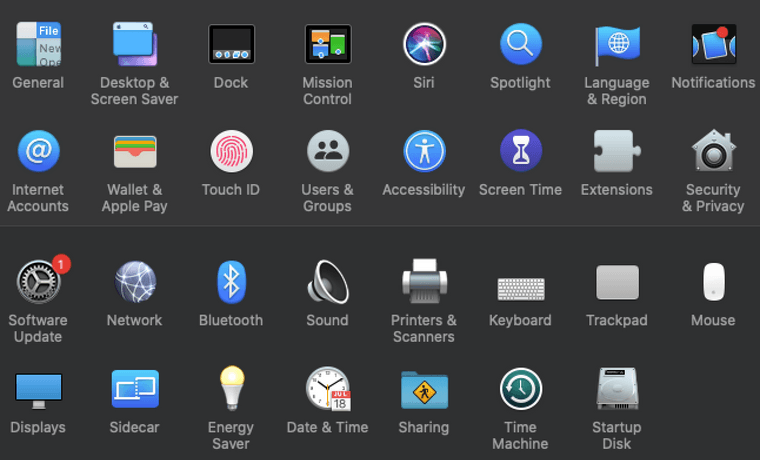760x460 pixels.
Task: Open Software Update gear icon
Action: coord(38,282)
